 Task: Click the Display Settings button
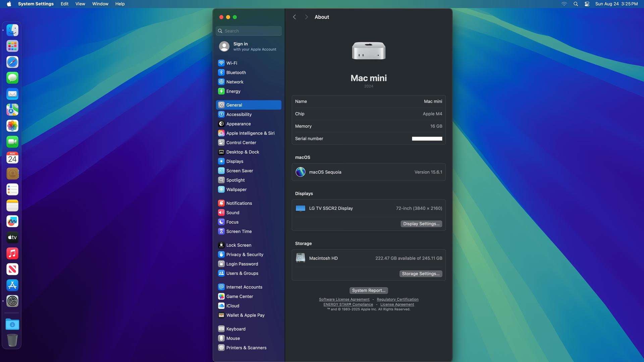[421, 224]
